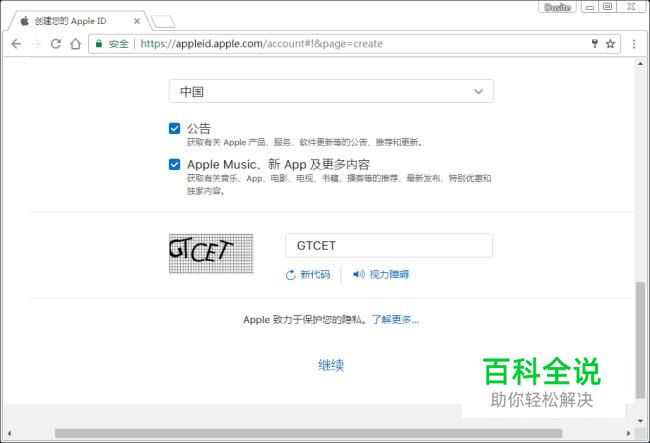Uncheck the Apple Music、新 App 及更多内容 checkbox
This screenshot has height=443, width=650.
[175, 165]
